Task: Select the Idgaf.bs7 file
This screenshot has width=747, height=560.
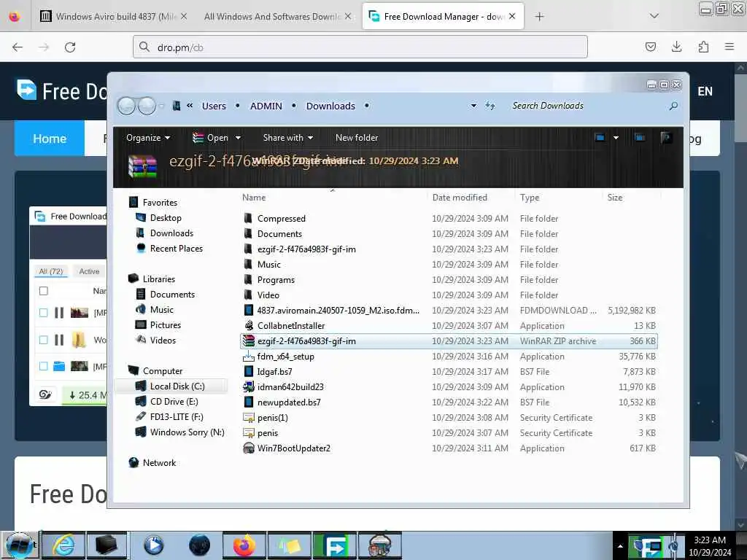Action: [274, 371]
